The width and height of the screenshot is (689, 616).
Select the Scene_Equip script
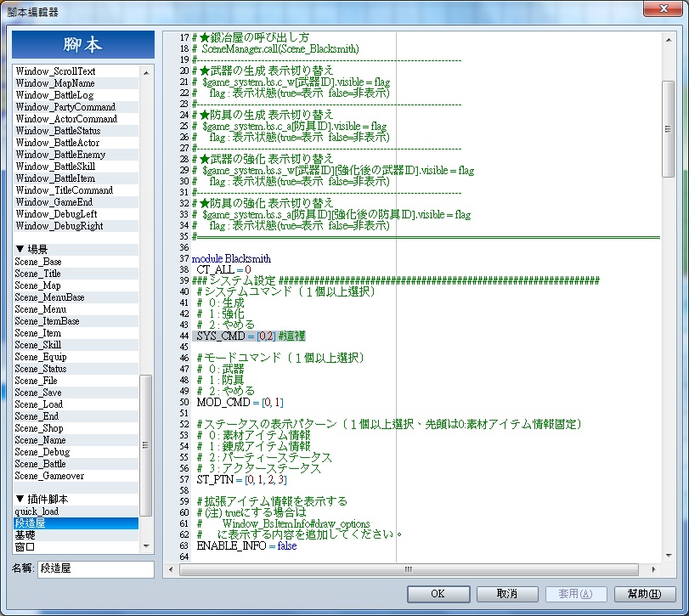point(76,357)
